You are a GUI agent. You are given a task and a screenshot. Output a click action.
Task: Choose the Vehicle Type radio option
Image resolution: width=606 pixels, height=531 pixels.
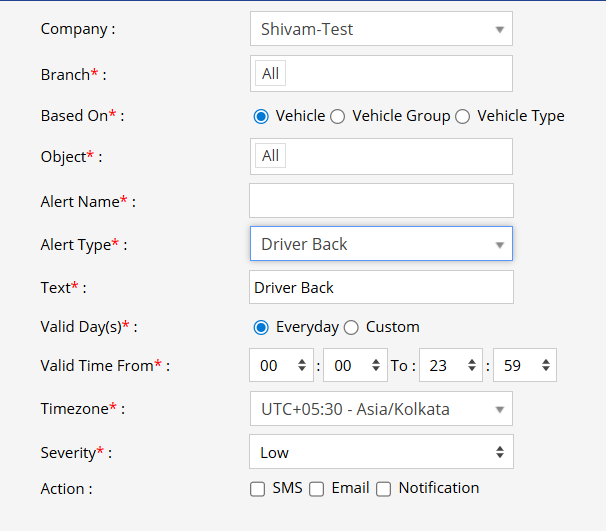click(x=462, y=116)
